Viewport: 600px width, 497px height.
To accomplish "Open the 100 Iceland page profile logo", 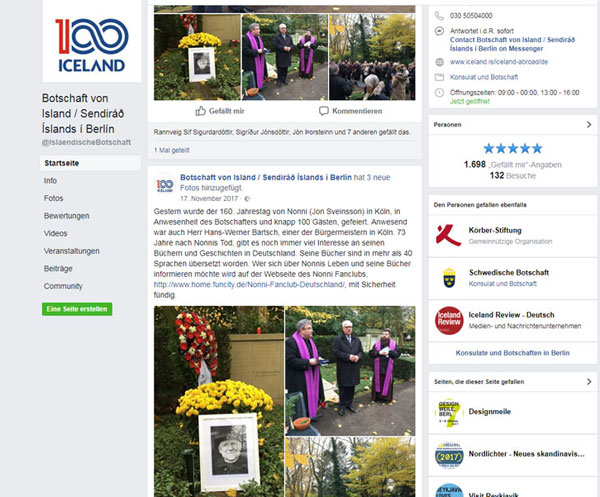I will point(92,41).
